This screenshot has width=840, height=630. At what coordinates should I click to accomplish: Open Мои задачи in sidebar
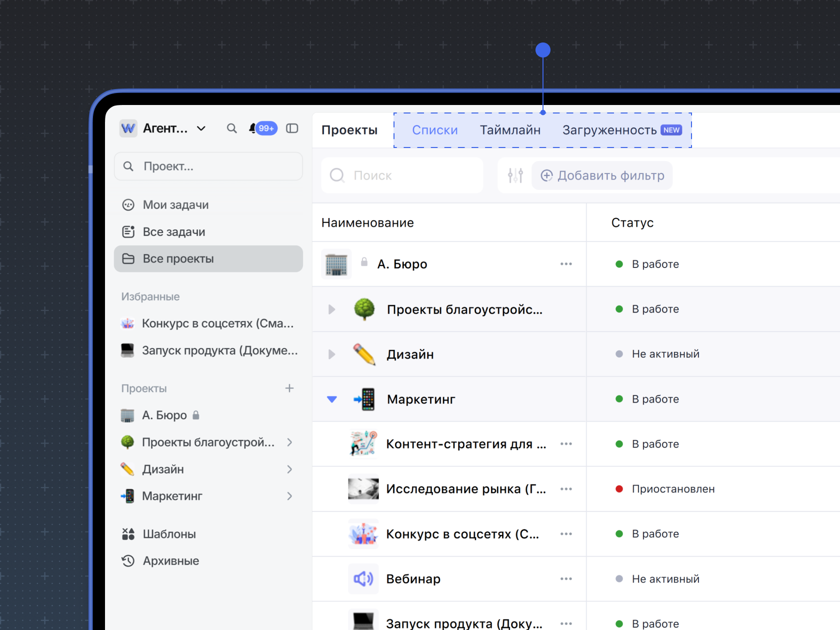(175, 205)
